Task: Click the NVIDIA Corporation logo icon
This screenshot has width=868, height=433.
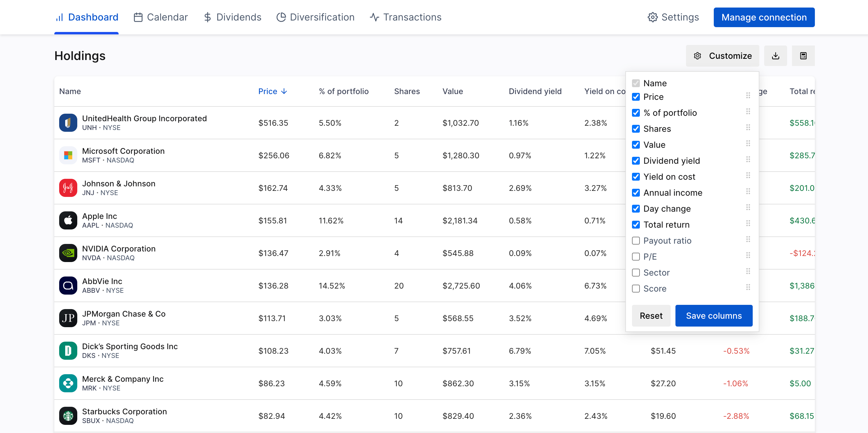Action: tap(68, 253)
